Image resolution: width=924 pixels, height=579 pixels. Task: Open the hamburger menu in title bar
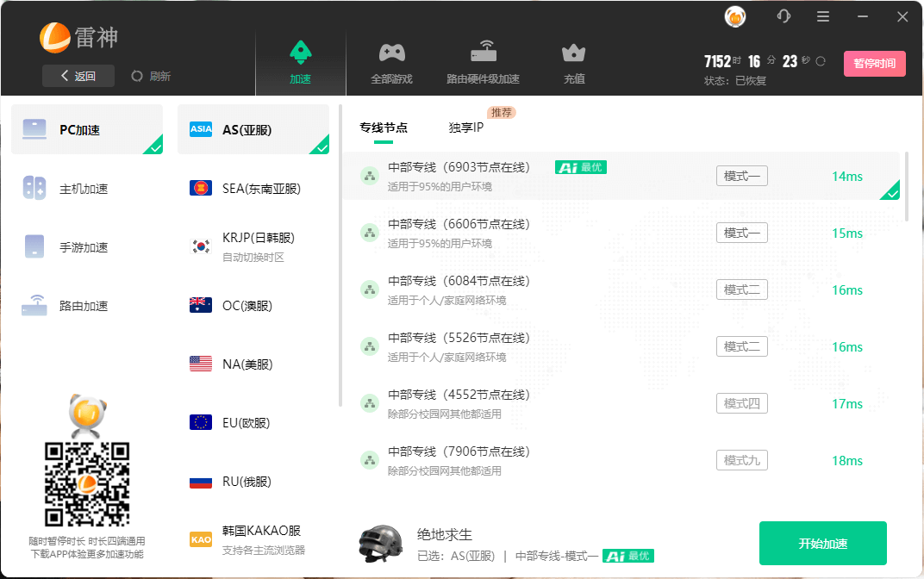coord(823,16)
